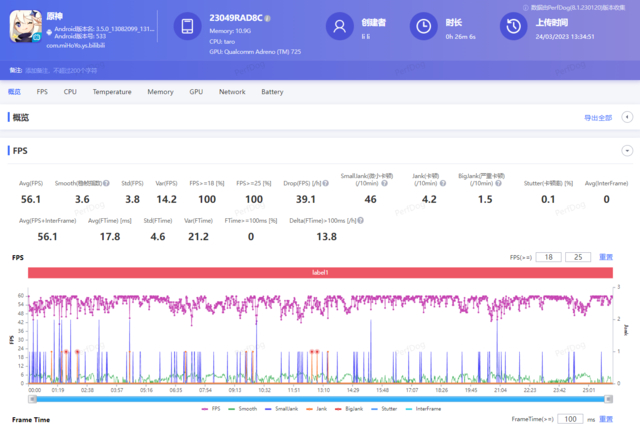The image size is (640, 426).
Task: Click help icon beside Smooth metric
Action: [106, 184]
